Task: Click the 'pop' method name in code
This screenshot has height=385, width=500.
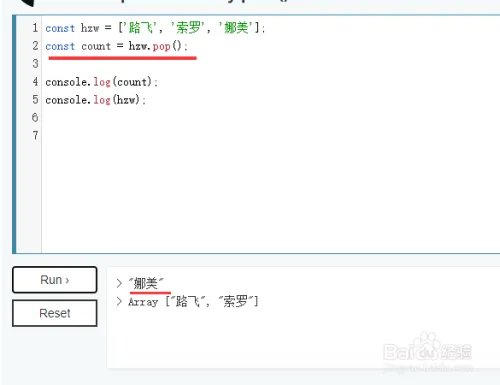Action: (x=162, y=46)
